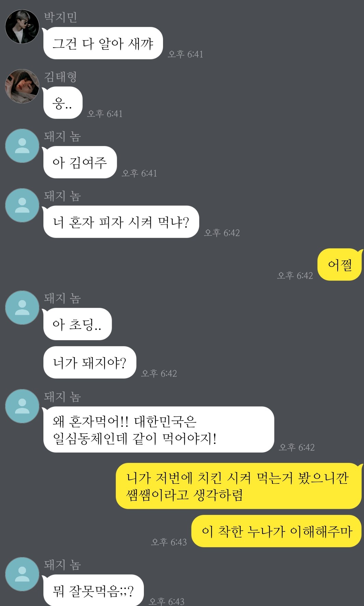The image size is (364, 606).
Task: Select yellow '이 착한 누나가 이해해주마' bubble
Action: pos(277,531)
